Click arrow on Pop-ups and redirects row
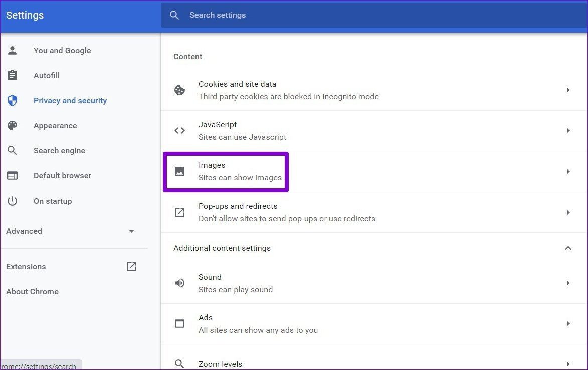 point(568,212)
